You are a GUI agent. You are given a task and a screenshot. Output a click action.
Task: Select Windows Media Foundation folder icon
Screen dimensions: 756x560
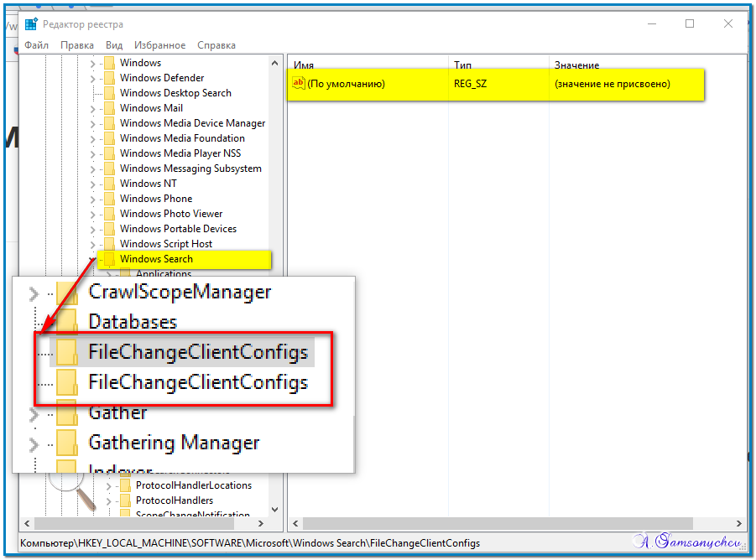[x=110, y=138]
